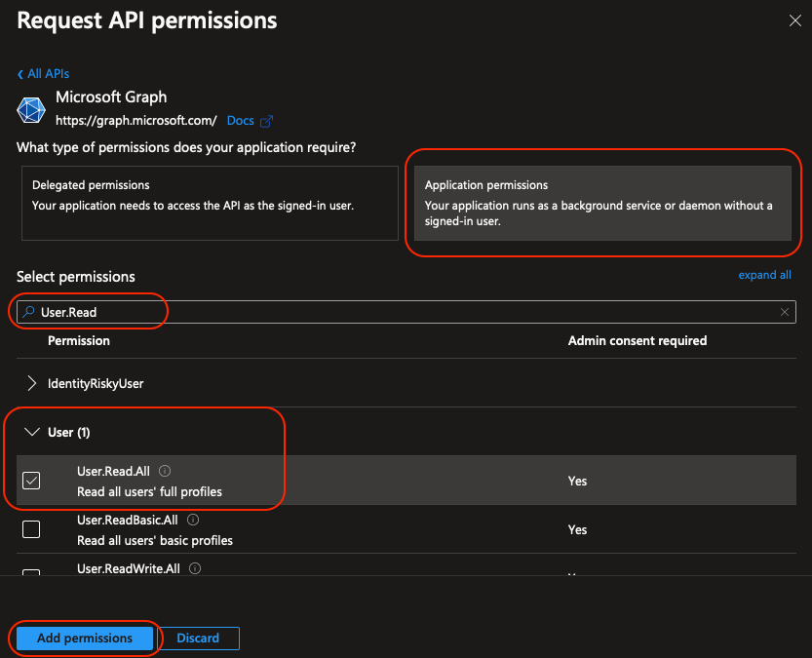The image size is (812, 658).
Task: Click the search magnifier icon
Action: [x=28, y=312]
